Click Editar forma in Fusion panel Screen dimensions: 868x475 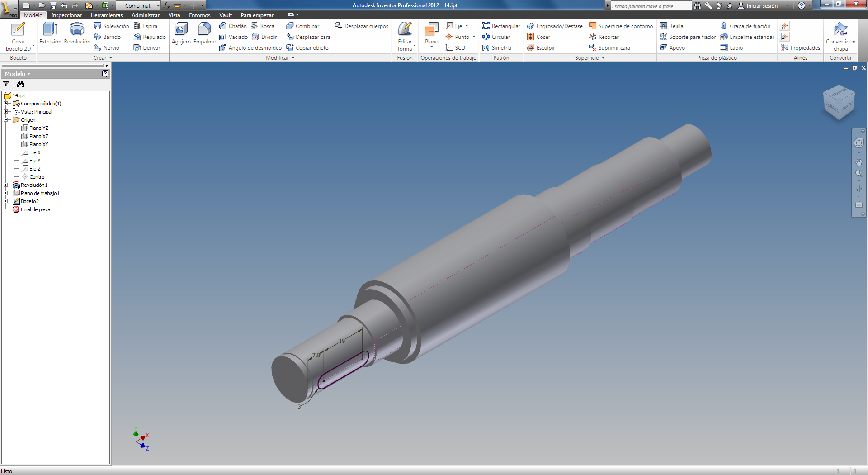[405, 36]
